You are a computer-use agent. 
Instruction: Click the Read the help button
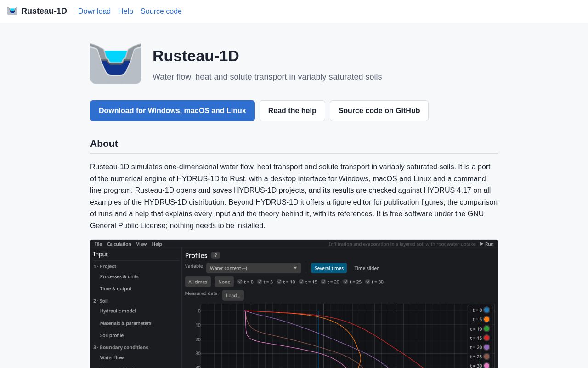point(292,110)
